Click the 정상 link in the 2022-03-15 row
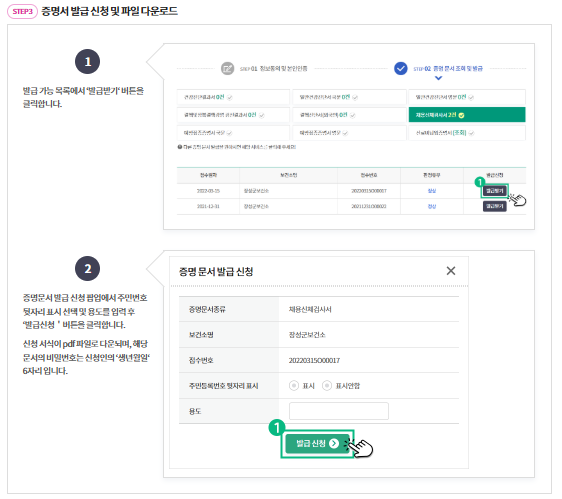The height and width of the screenshot is (499, 562). click(x=432, y=191)
